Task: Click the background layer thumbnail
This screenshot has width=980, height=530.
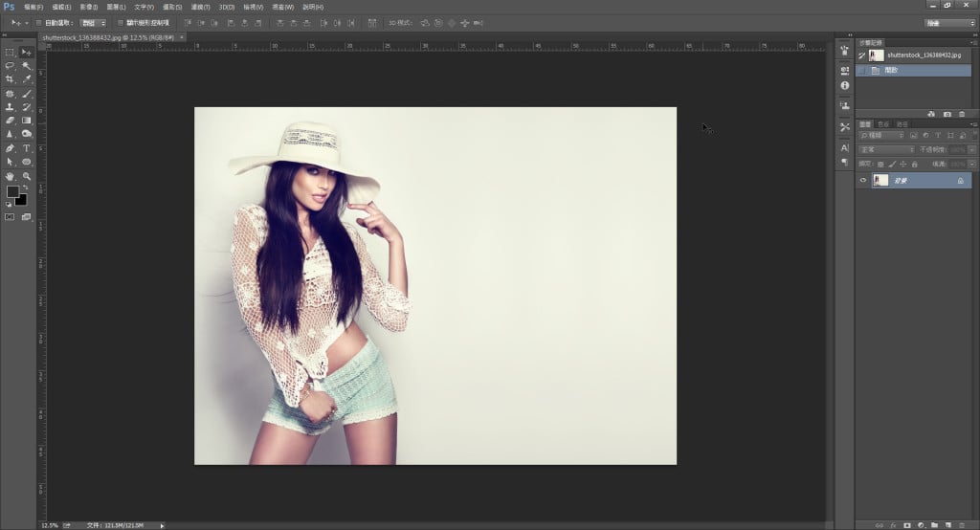Action: (881, 180)
